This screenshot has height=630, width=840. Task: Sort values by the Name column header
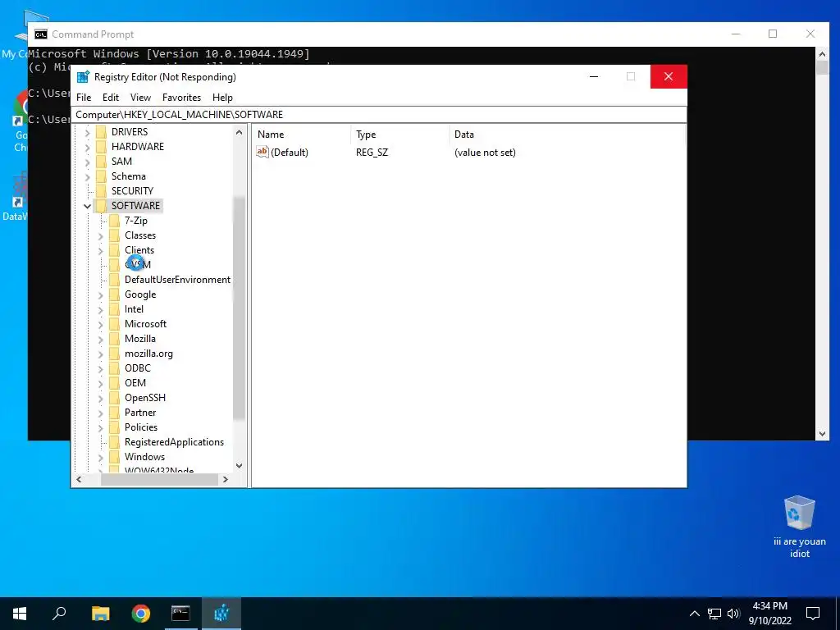[302, 135]
